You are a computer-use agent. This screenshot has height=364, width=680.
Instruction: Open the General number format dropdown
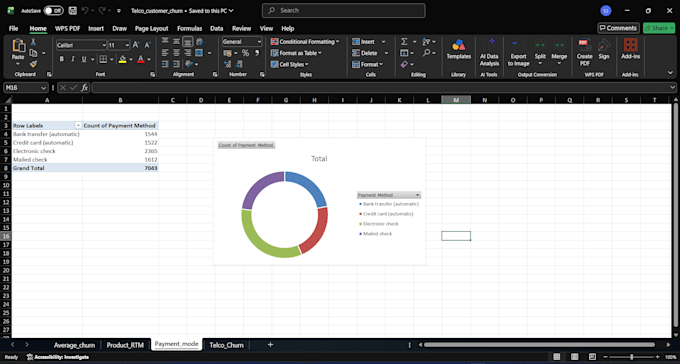pos(259,42)
